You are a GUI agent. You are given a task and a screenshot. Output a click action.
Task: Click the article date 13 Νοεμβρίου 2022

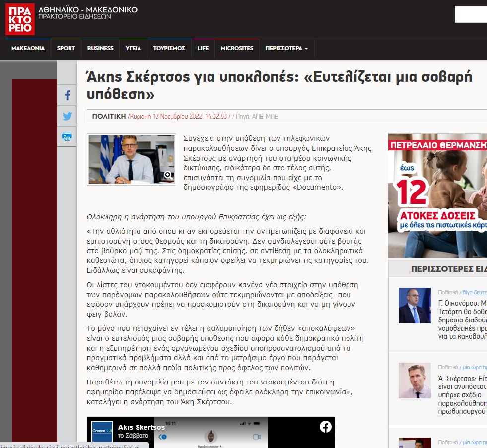178,117
